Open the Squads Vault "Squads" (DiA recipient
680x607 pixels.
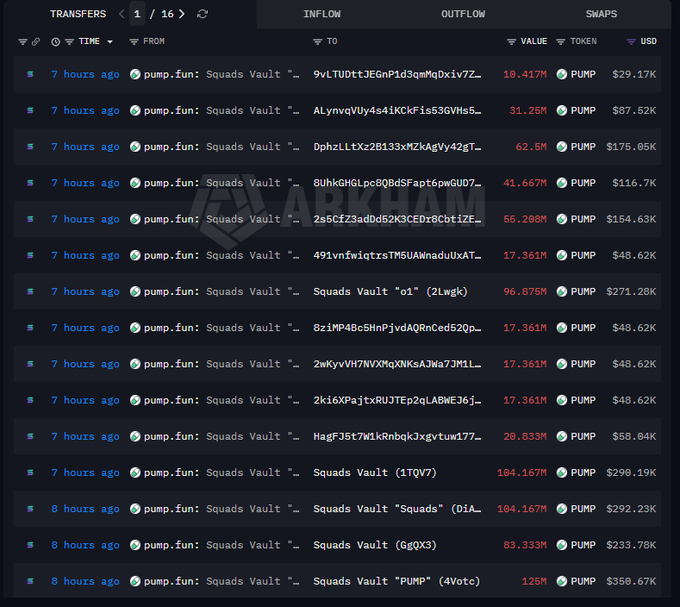click(x=397, y=509)
